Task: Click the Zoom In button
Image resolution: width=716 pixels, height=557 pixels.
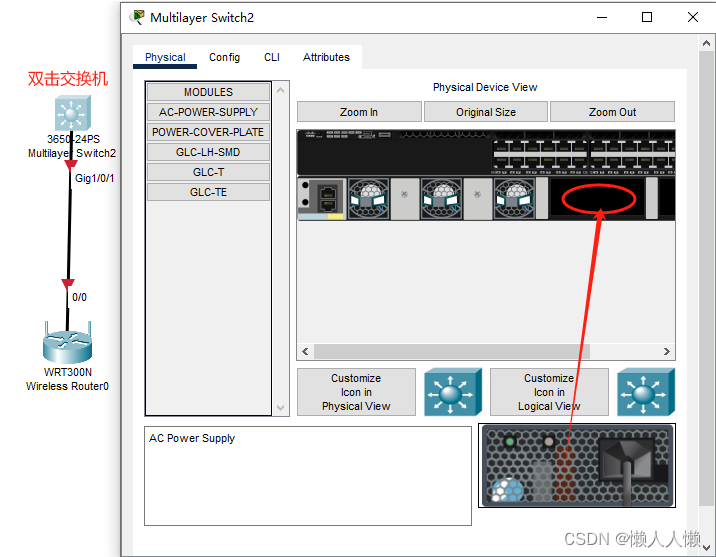Action: click(x=359, y=112)
